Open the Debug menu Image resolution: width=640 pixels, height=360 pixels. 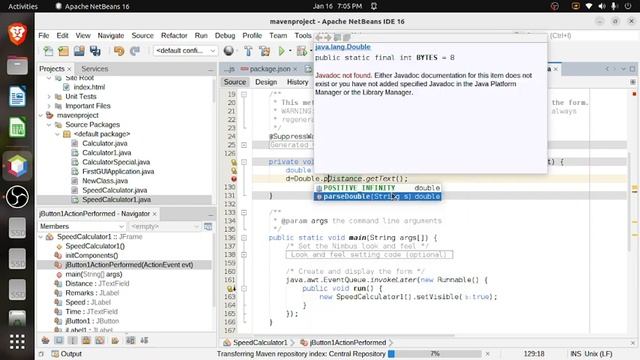tap(225, 36)
